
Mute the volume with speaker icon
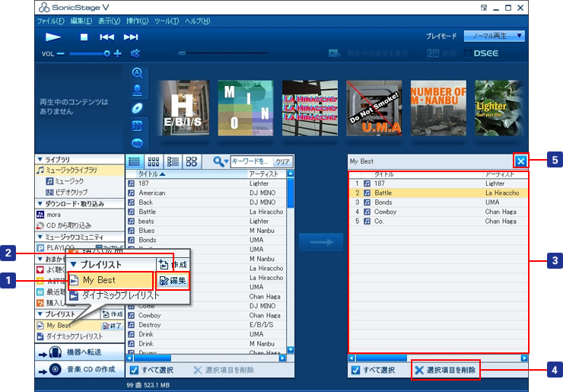pos(135,53)
